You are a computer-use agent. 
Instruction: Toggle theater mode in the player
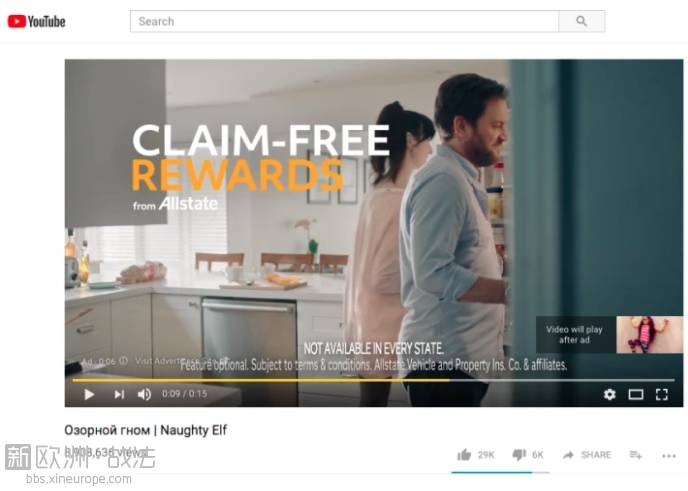[x=636, y=394]
